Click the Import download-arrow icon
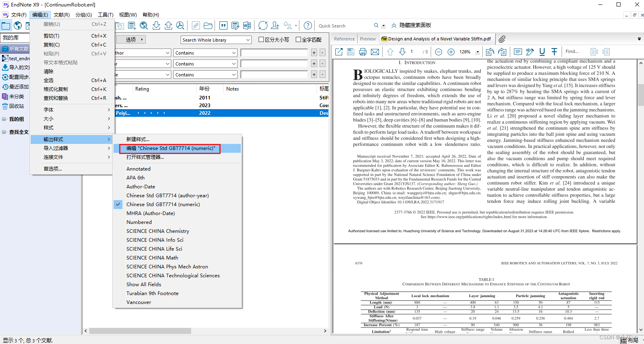 [x=156, y=25]
